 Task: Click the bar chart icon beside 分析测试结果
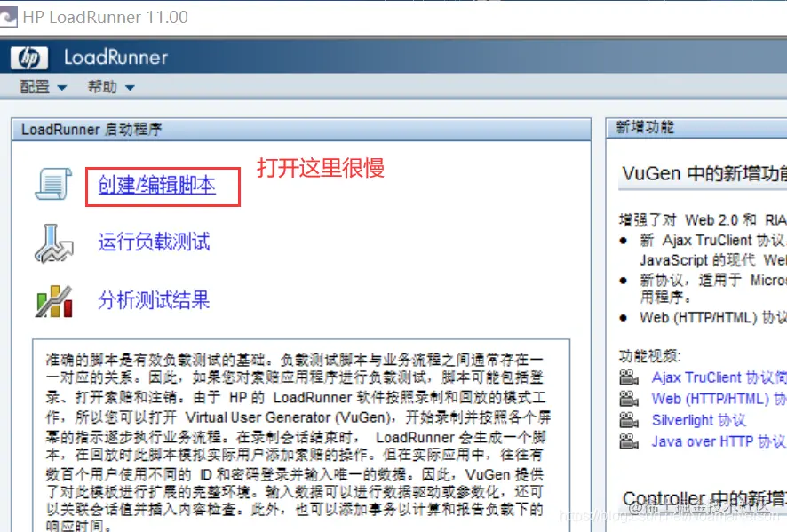54,301
